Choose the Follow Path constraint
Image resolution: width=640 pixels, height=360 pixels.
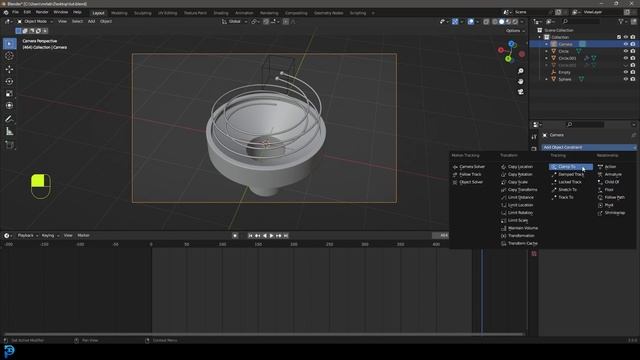pos(611,197)
